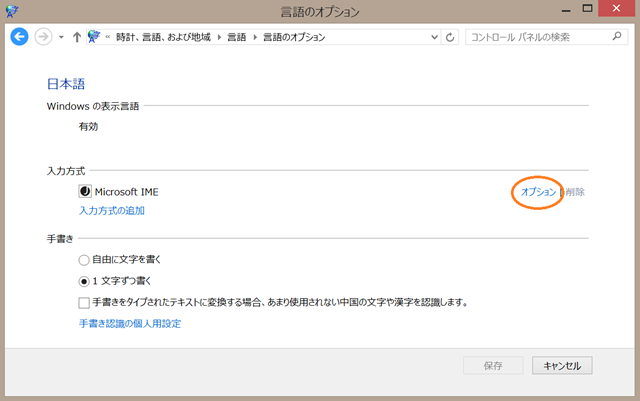The image size is (640, 401).
Task: Open オプション link for Microsoft IME
Action: (x=538, y=192)
